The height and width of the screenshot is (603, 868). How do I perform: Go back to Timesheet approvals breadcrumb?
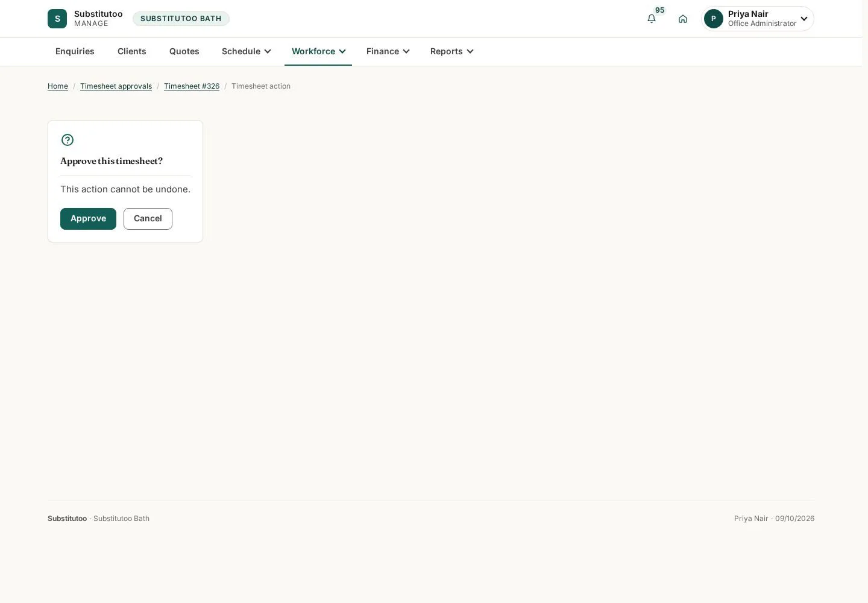pyautogui.click(x=116, y=86)
